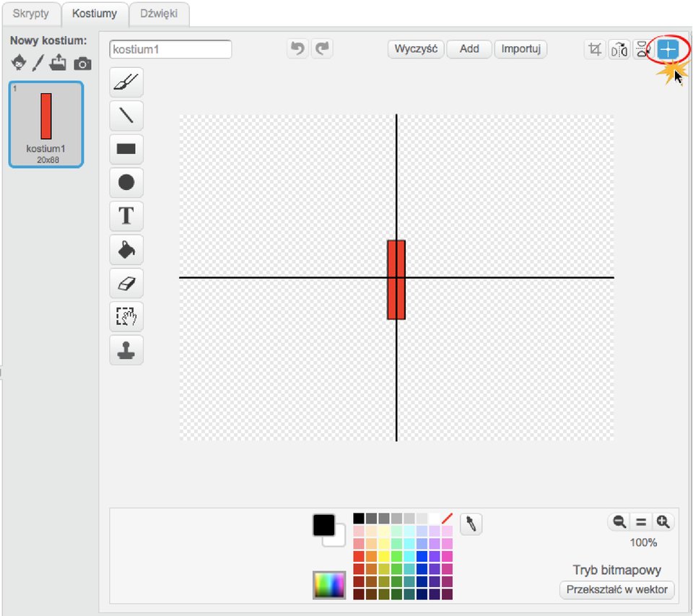The height and width of the screenshot is (616, 693).
Task: Click the Wyczyść button
Action: pyautogui.click(x=416, y=48)
